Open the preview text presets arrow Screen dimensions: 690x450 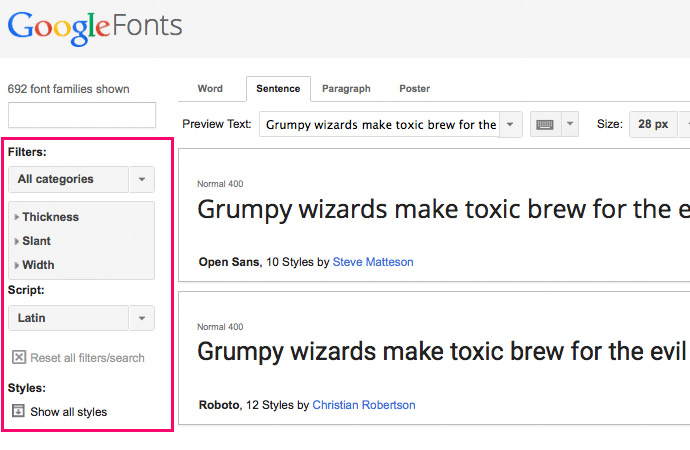(510, 124)
